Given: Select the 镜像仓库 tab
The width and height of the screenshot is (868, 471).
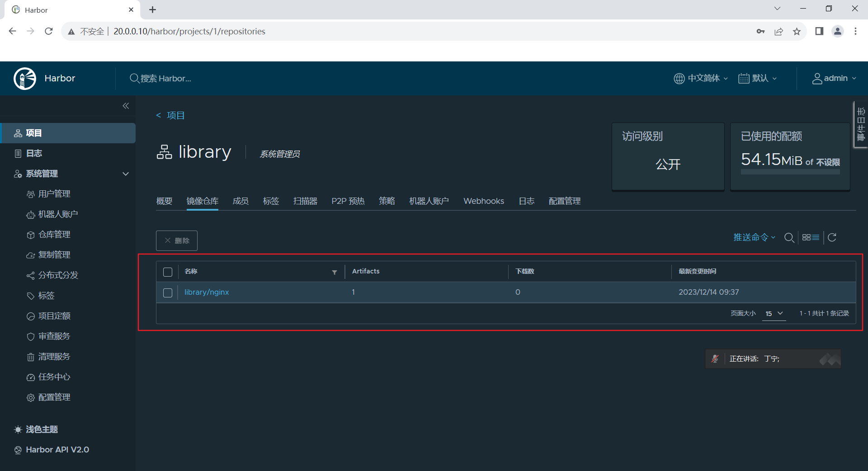Looking at the screenshot, I should [x=203, y=201].
